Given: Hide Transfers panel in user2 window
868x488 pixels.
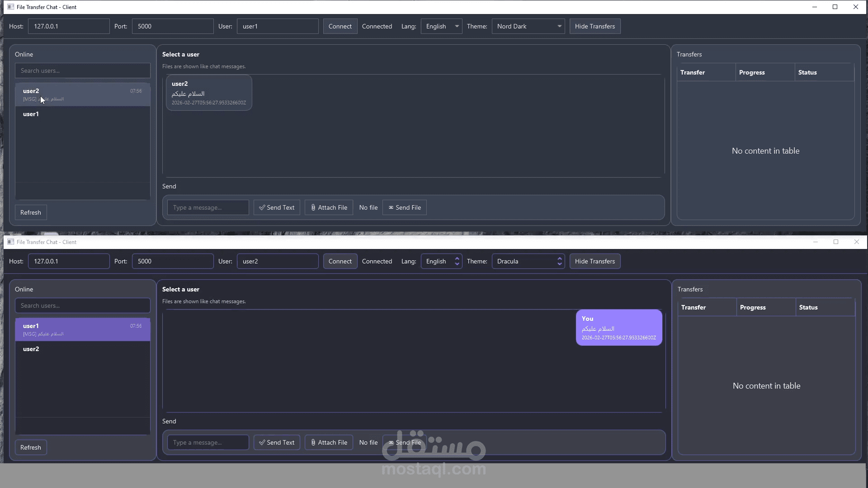Looking at the screenshot, I should click(x=594, y=261).
